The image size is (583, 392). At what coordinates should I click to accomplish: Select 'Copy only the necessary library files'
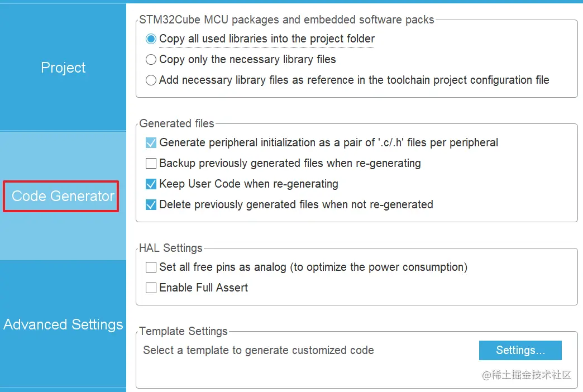coord(150,59)
